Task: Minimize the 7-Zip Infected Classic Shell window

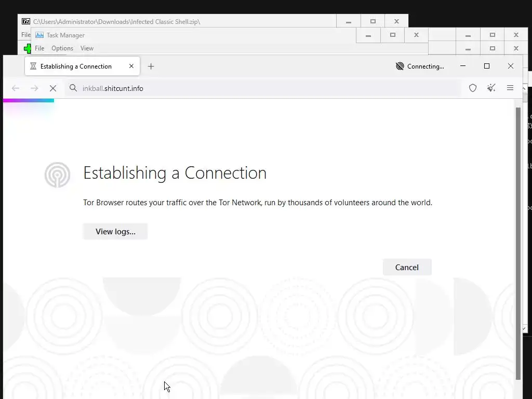Action: (x=349, y=21)
